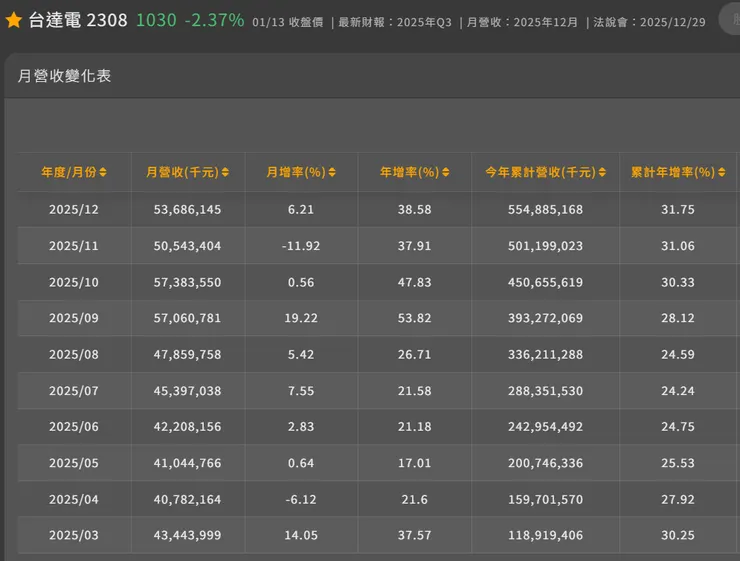Click the 月營收(千元) column header text
740x561 pixels.
[x=182, y=172]
